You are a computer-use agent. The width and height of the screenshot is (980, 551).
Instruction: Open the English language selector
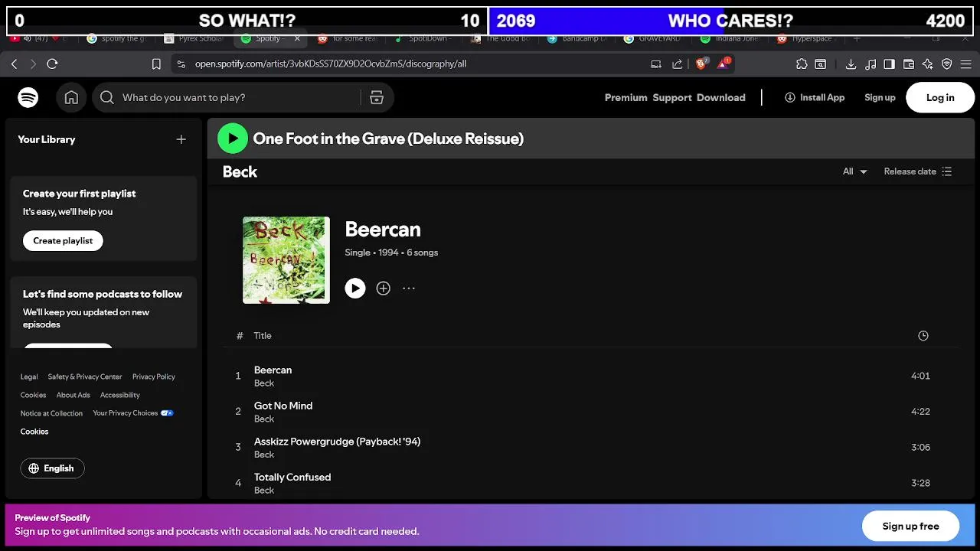click(x=52, y=468)
